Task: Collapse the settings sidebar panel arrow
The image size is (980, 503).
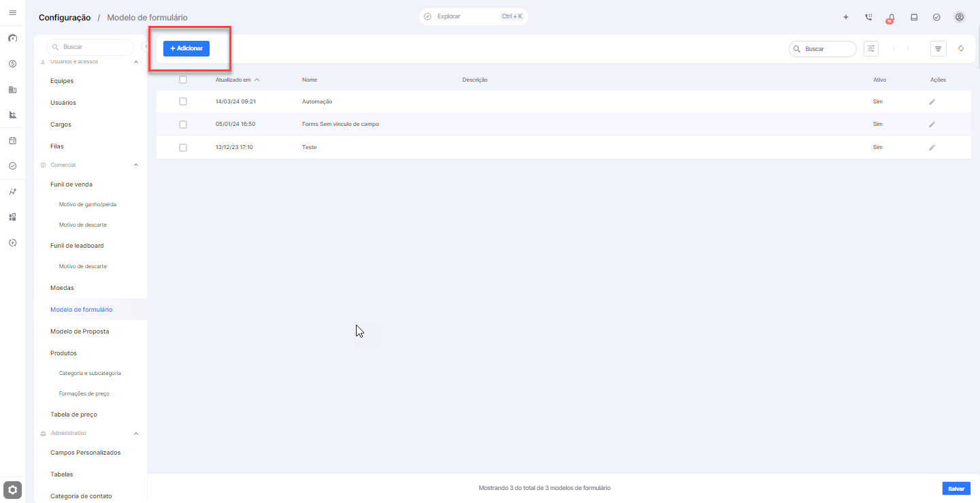Action: tap(144, 47)
